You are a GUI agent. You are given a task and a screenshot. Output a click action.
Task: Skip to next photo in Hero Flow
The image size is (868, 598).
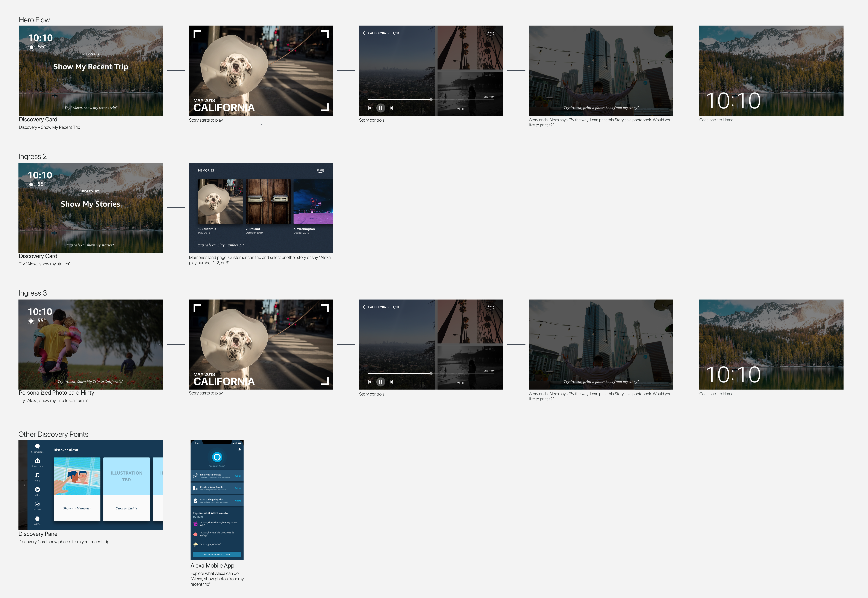coord(392,108)
